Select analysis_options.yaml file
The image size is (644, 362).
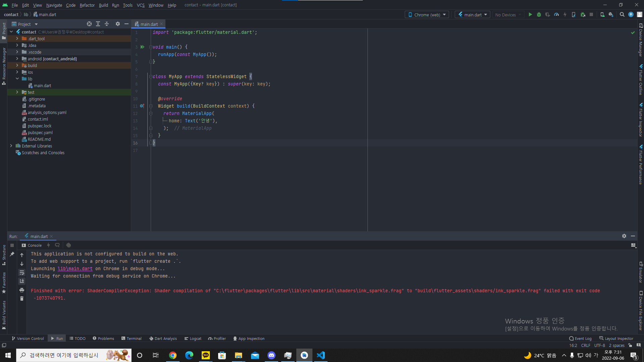click(47, 112)
